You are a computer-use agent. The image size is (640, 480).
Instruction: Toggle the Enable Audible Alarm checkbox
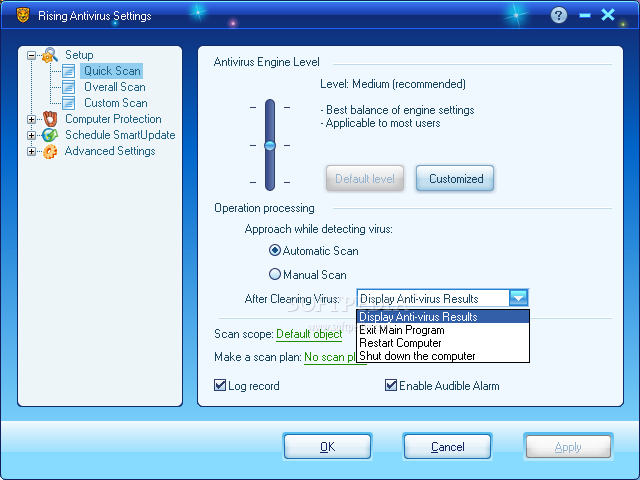pos(391,385)
